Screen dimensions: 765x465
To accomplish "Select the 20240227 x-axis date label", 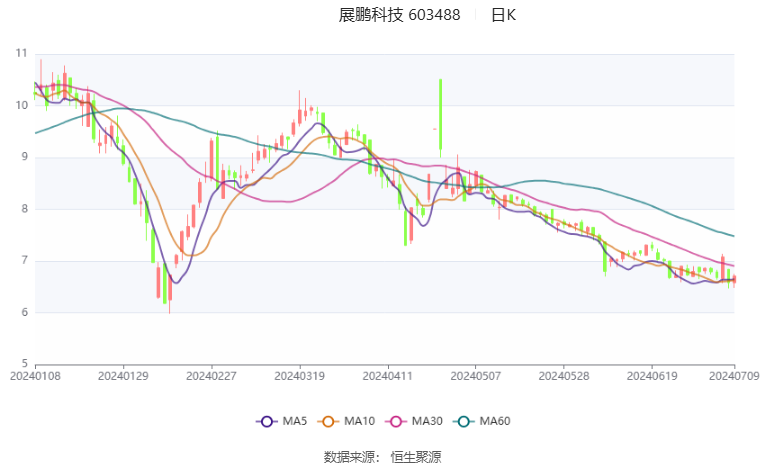I will 211,376.
